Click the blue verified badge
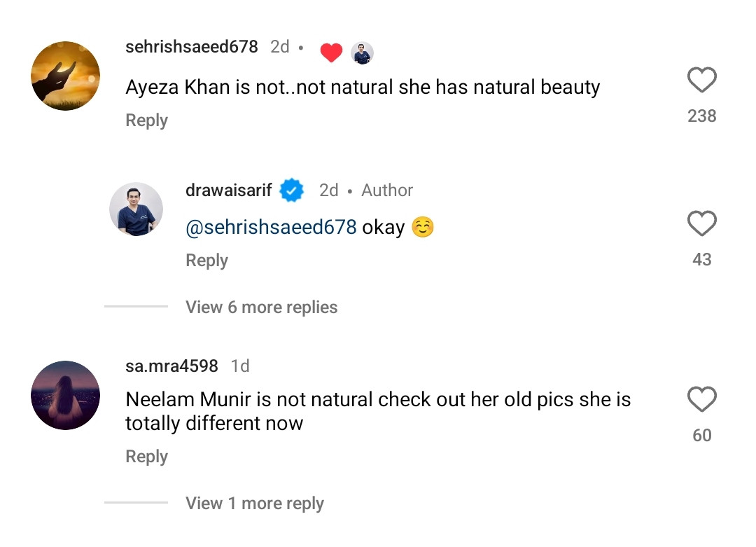This screenshot has width=756, height=547. pyautogui.click(x=292, y=191)
